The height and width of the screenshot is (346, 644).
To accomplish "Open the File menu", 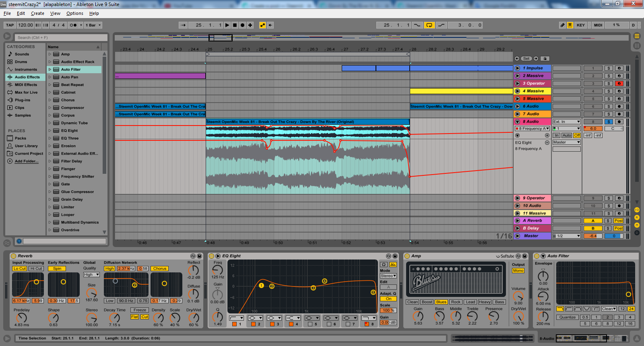I will tap(7, 13).
